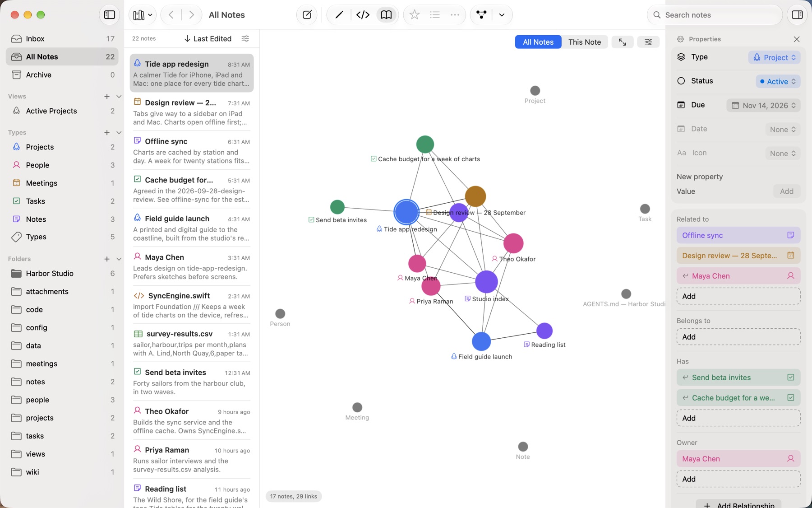Close the Properties panel
Screen dimensions: 812x508
pos(797,39)
